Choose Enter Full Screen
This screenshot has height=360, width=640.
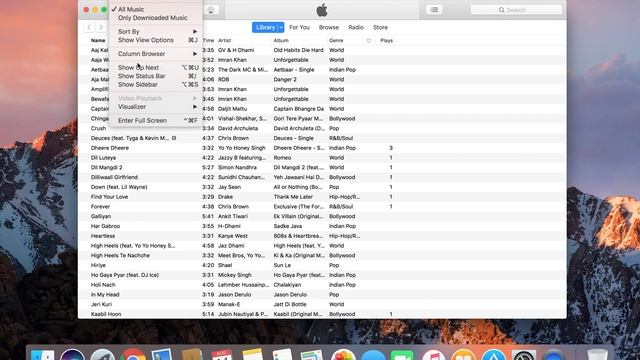(156, 120)
